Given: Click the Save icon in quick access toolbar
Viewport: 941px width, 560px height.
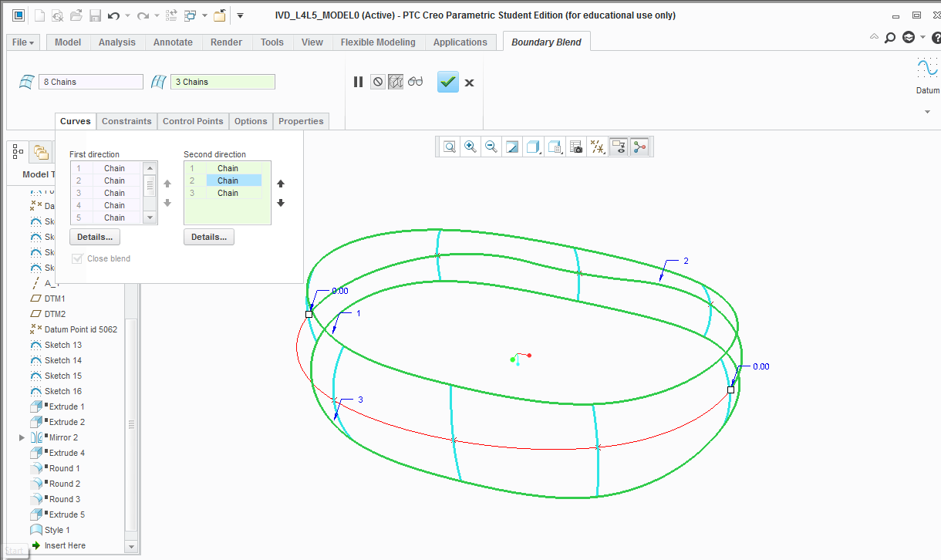Looking at the screenshot, I should tap(95, 15).
